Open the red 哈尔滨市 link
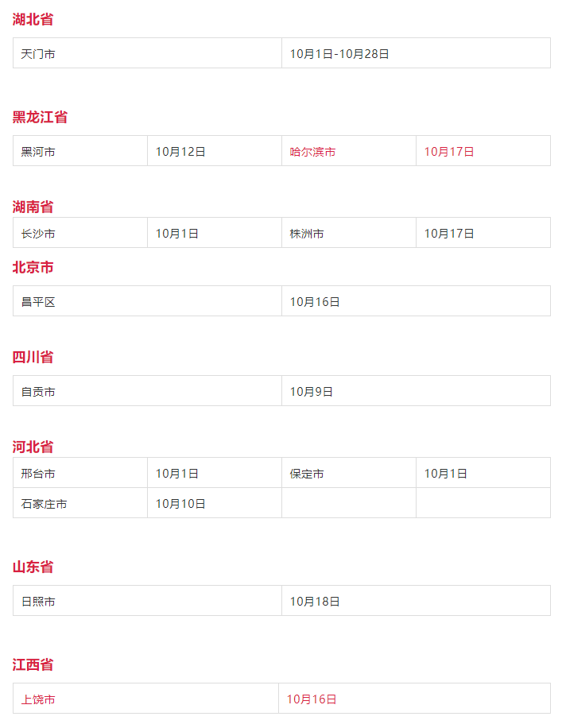Viewport: 562px width, 728px height. point(312,152)
